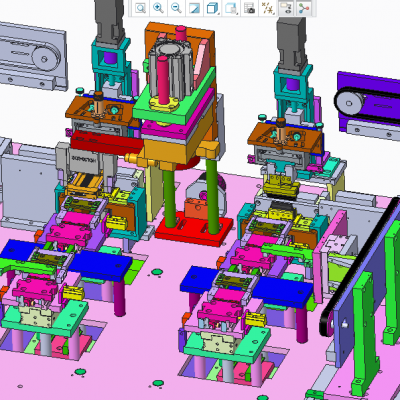The height and width of the screenshot is (400, 400).
Task: Choose the shaded display style icon
Action: pyautogui.click(x=194, y=8)
